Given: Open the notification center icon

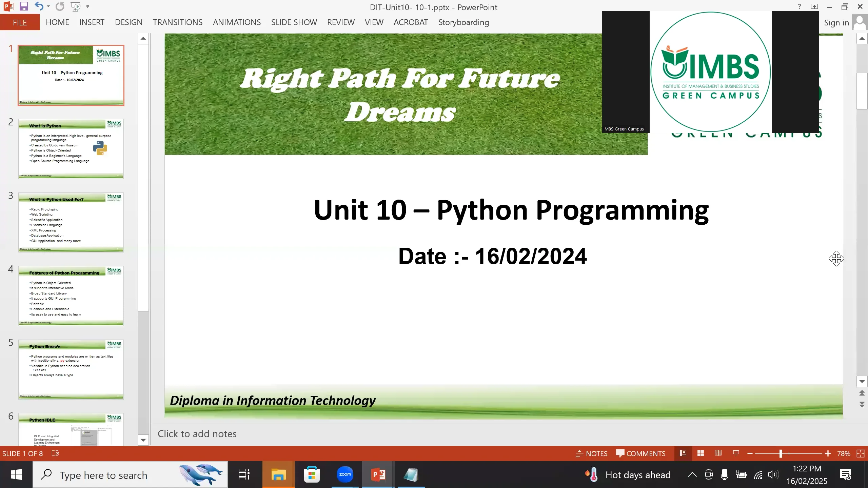Looking at the screenshot, I should (846, 475).
